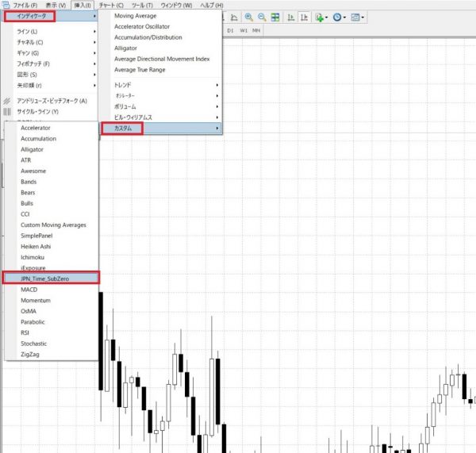Toggle the chart shift icon
This screenshot has height=453, width=476.
(x=304, y=17)
